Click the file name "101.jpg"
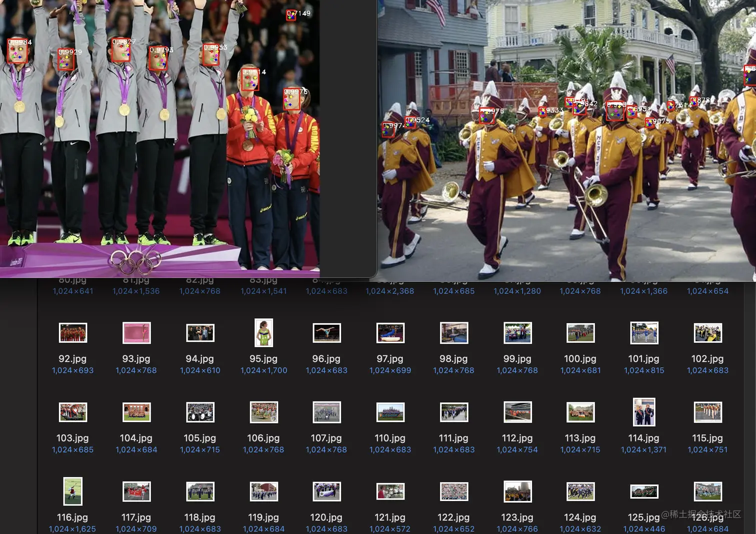The image size is (756, 534). click(x=644, y=359)
